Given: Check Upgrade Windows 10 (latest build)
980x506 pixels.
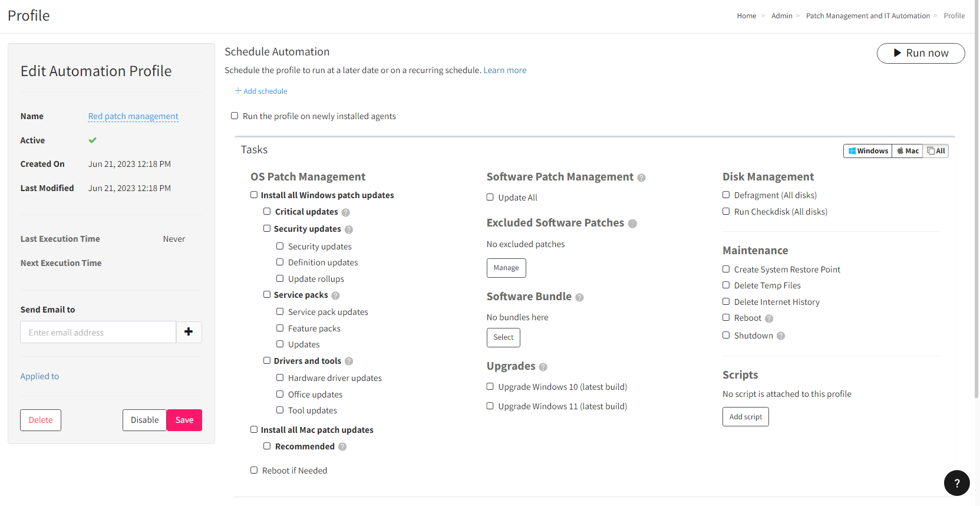Looking at the screenshot, I should [490, 386].
